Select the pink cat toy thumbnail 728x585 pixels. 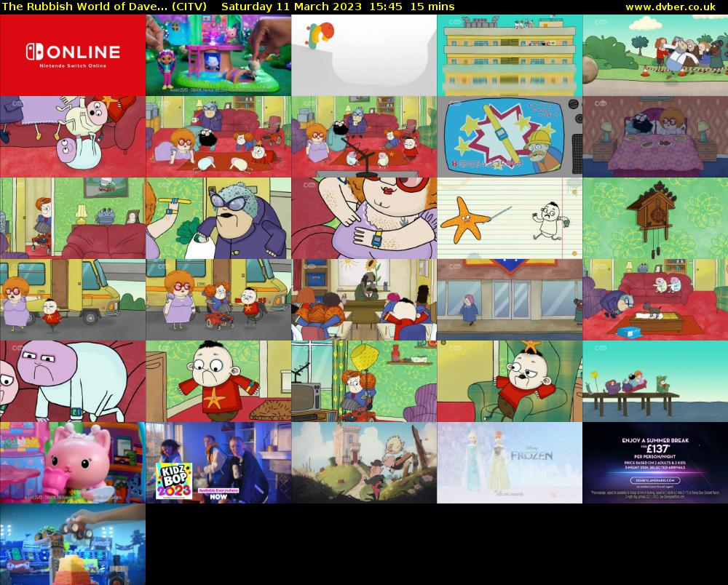72,463
